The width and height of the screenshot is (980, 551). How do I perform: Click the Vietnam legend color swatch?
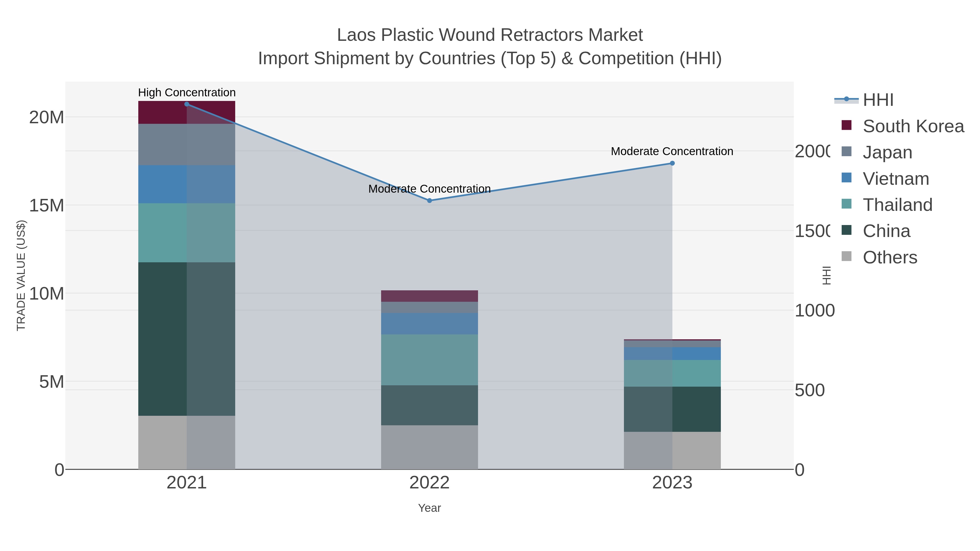846,178
